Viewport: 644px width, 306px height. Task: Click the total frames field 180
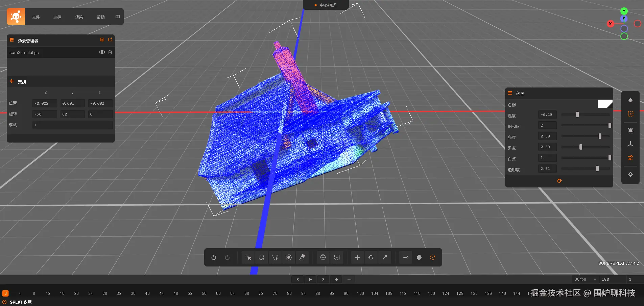coord(612,279)
